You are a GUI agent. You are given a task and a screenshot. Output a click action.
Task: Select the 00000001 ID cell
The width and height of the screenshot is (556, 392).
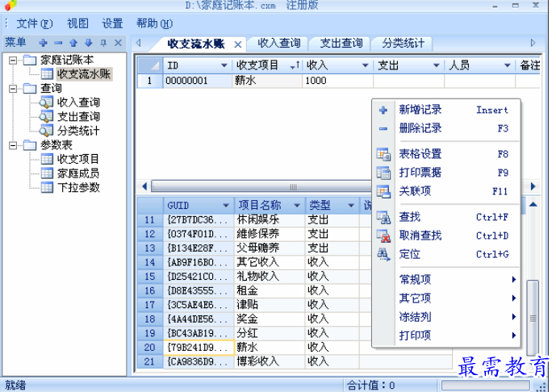click(198, 81)
